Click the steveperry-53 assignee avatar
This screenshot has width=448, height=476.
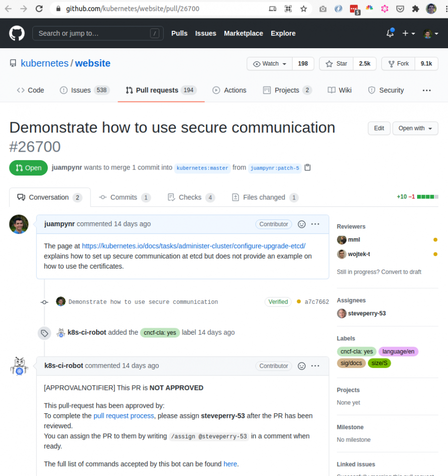coord(341,313)
